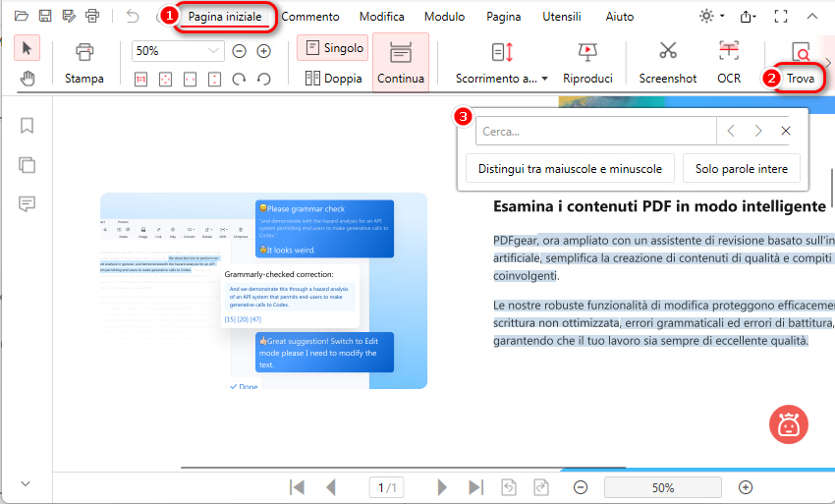Click the fit height icon
The height and width of the screenshot is (504, 835).
tap(214, 80)
